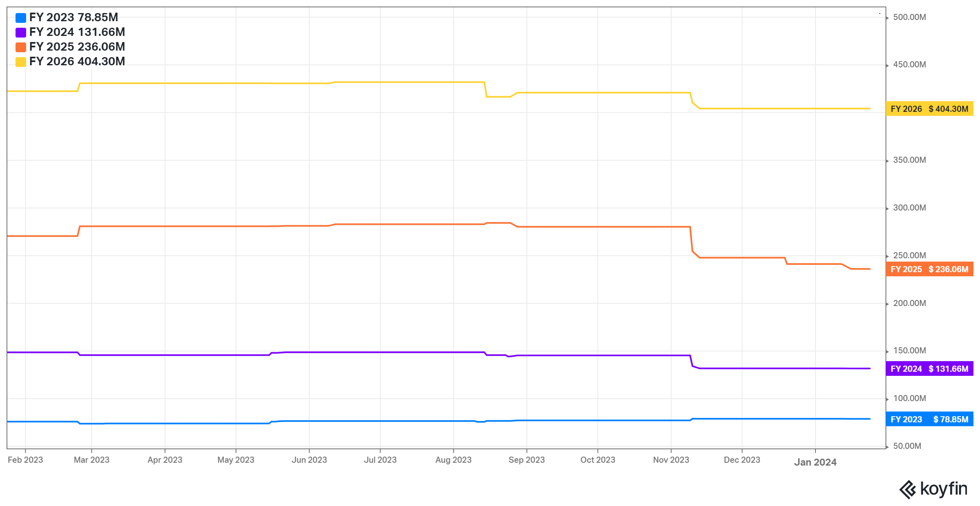Click the Feb 2023 x-axis label

click(x=25, y=460)
